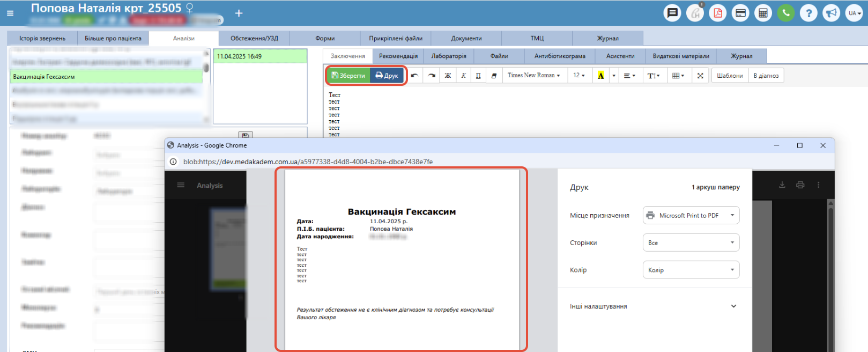Viewport: 868px width, 352px height.
Task: Open the top-row Журнал tab
Action: [608, 38]
